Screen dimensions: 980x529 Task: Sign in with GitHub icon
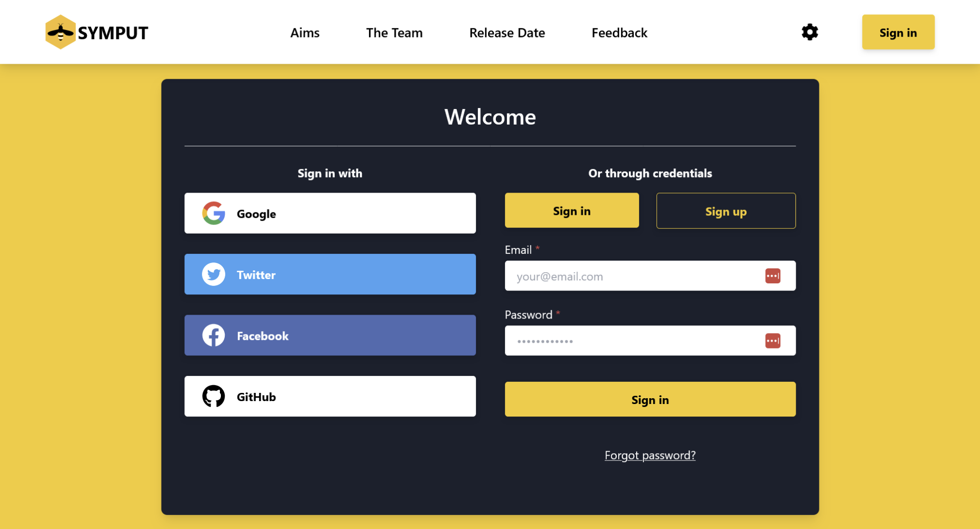[x=214, y=396]
